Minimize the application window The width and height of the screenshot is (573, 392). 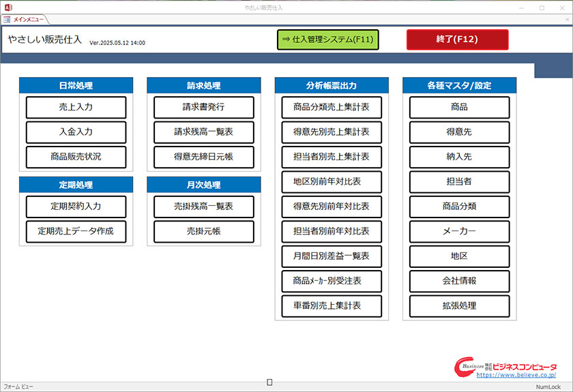(521, 7)
